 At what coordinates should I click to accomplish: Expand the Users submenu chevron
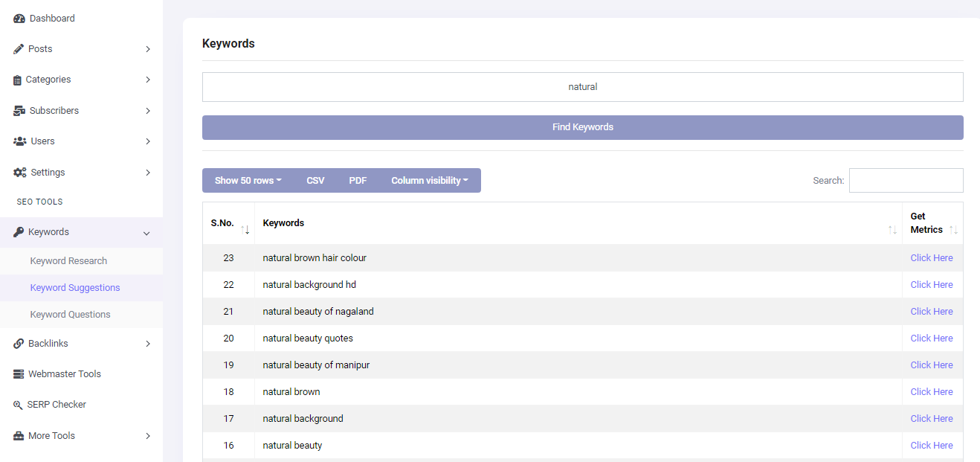148,141
